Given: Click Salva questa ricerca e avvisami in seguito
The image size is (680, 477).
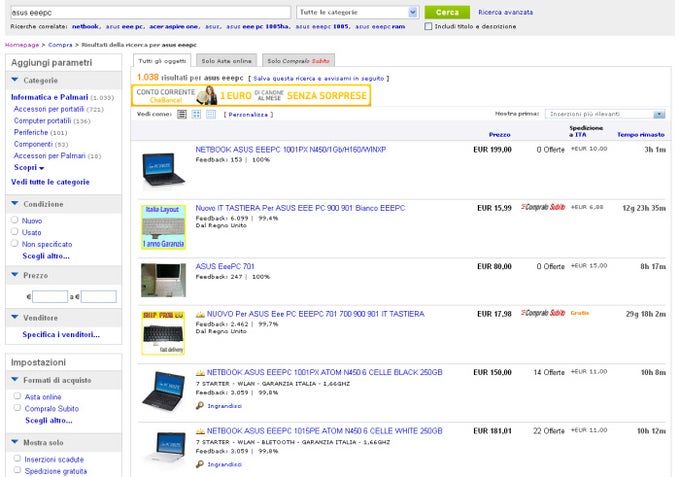Looking at the screenshot, I should tap(318, 78).
